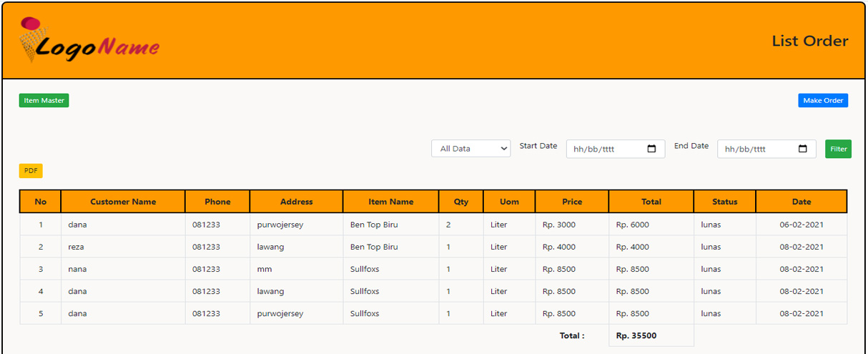The height and width of the screenshot is (354, 868).
Task: Expand the All Data dropdown
Action: tap(470, 149)
